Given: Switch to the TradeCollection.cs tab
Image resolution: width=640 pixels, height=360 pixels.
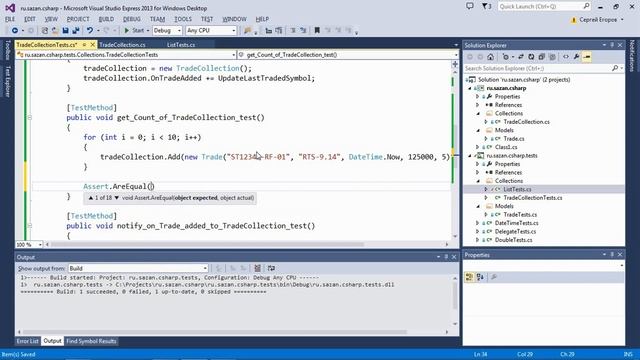Looking at the screenshot, I should [x=122, y=45].
